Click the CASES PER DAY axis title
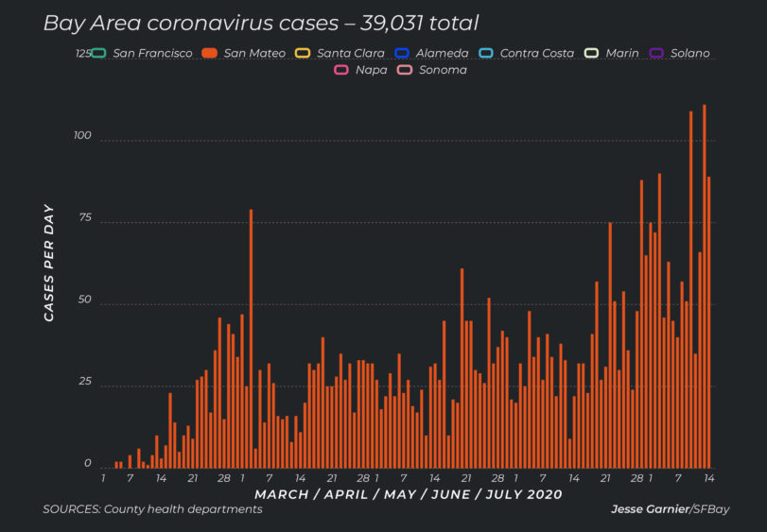Image resolution: width=767 pixels, height=532 pixels. [x=49, y=263]
